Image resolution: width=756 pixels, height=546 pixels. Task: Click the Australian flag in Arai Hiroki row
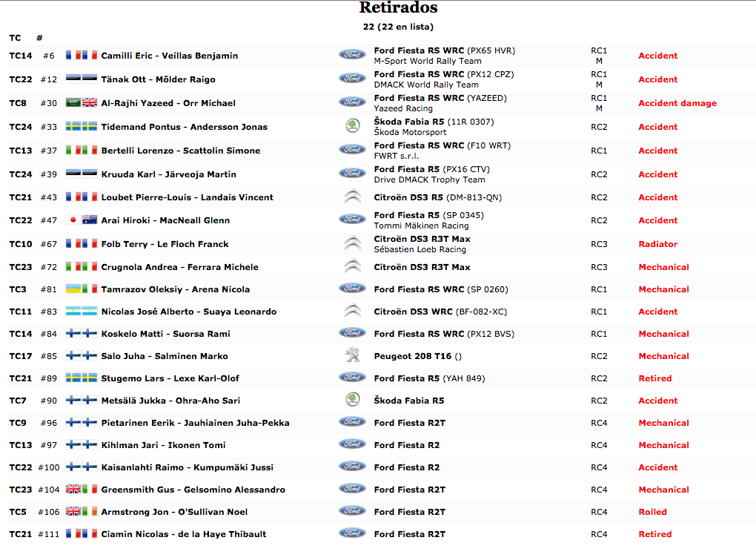pyautogui.click(x=90, y=220)
